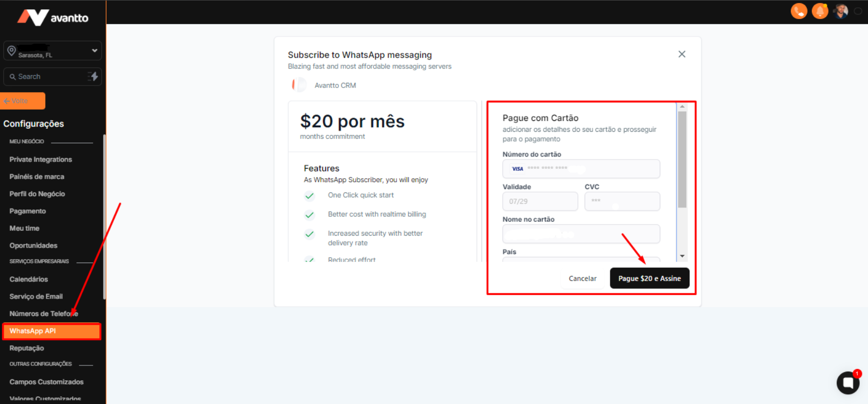Expand the Sarasota, FL location dropdown

[x=94, y=50]
